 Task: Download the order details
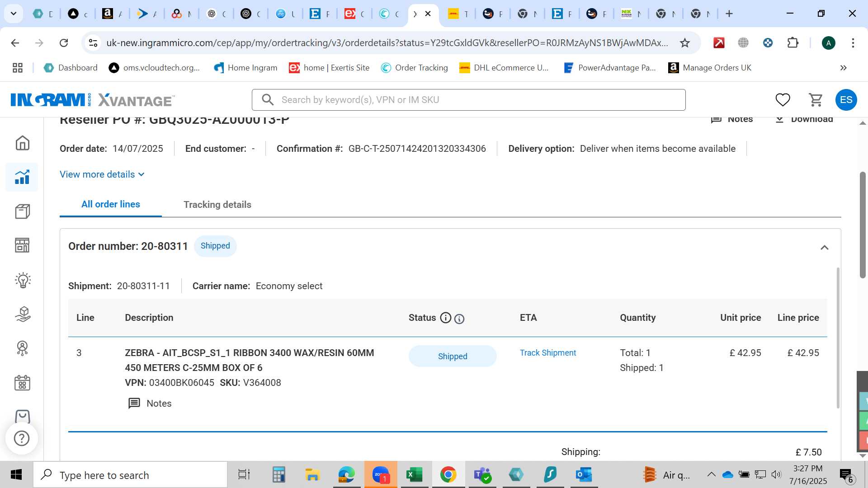click(803, 119)
